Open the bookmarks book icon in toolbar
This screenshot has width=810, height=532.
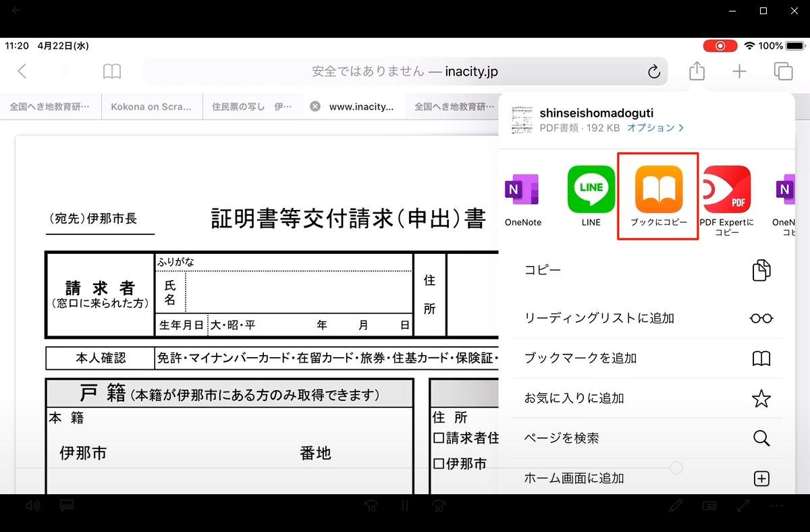[x=112, y=72]
